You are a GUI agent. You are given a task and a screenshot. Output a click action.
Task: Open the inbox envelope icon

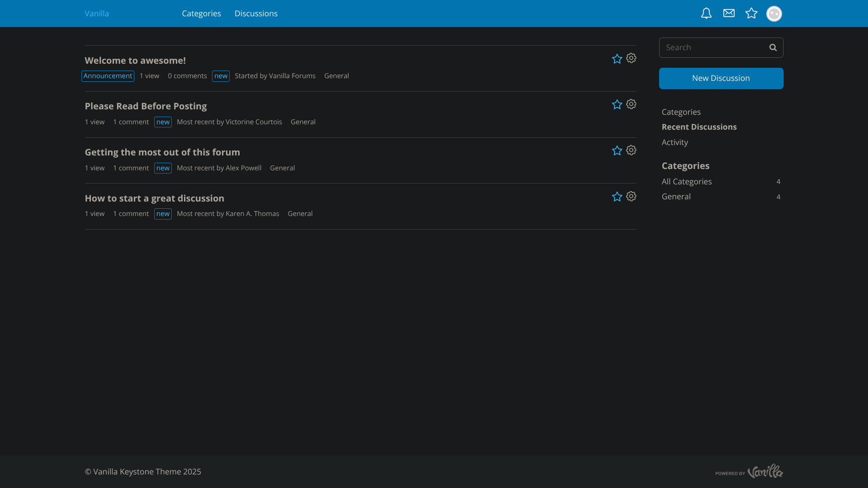tap(729, 14)
